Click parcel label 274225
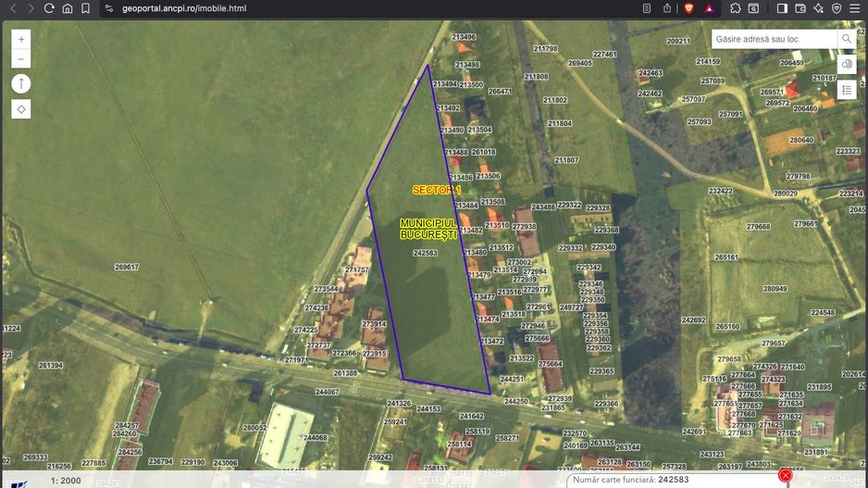 tap(305, 330)
